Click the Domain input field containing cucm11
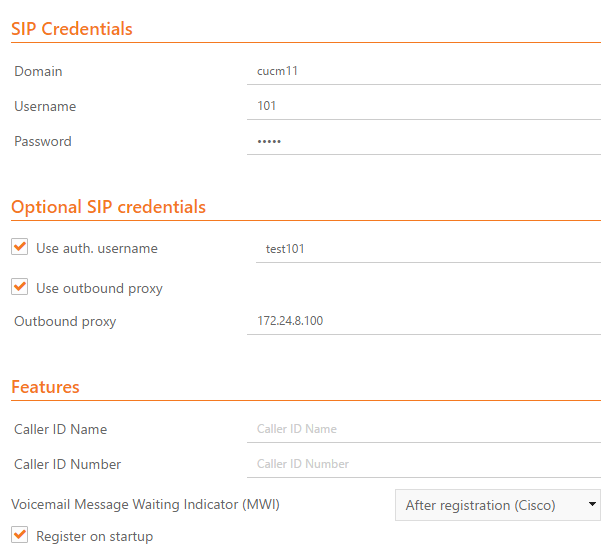The height and width of the screenshot is (549, 611). pos(424,71)
